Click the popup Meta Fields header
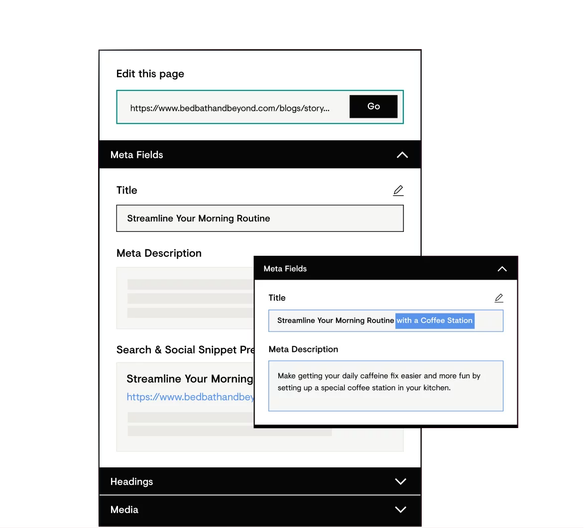584x528 pixels. pyautogui.click(x=386, y=268)
